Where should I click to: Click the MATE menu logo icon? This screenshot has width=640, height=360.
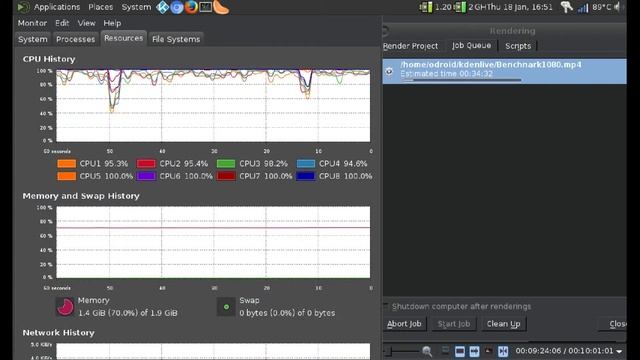23,7
